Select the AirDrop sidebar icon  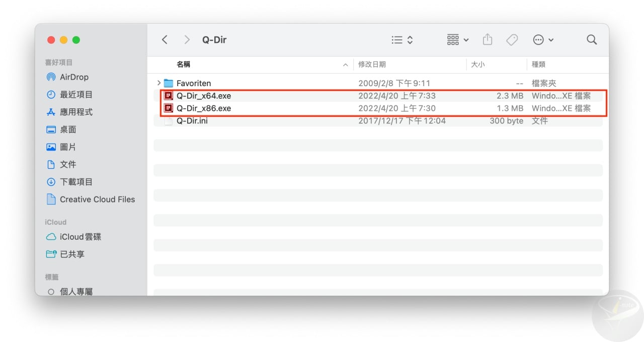click(x=52, y=77)
